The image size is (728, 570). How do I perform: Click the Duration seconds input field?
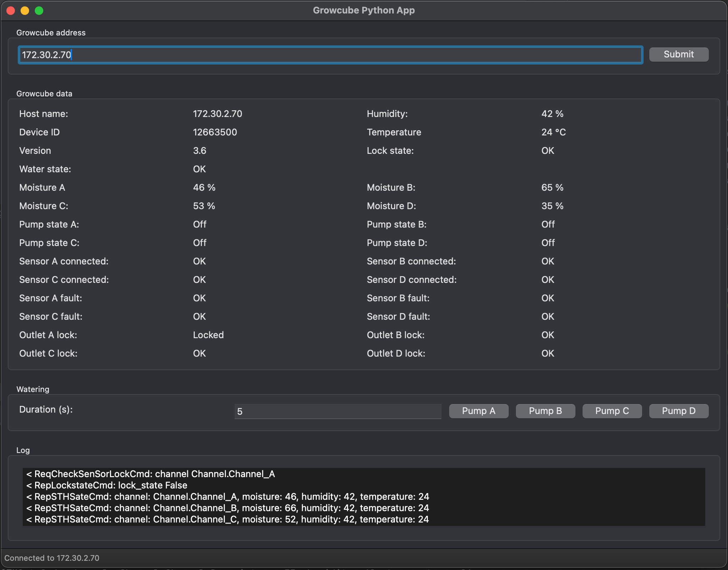click(338, 412)
